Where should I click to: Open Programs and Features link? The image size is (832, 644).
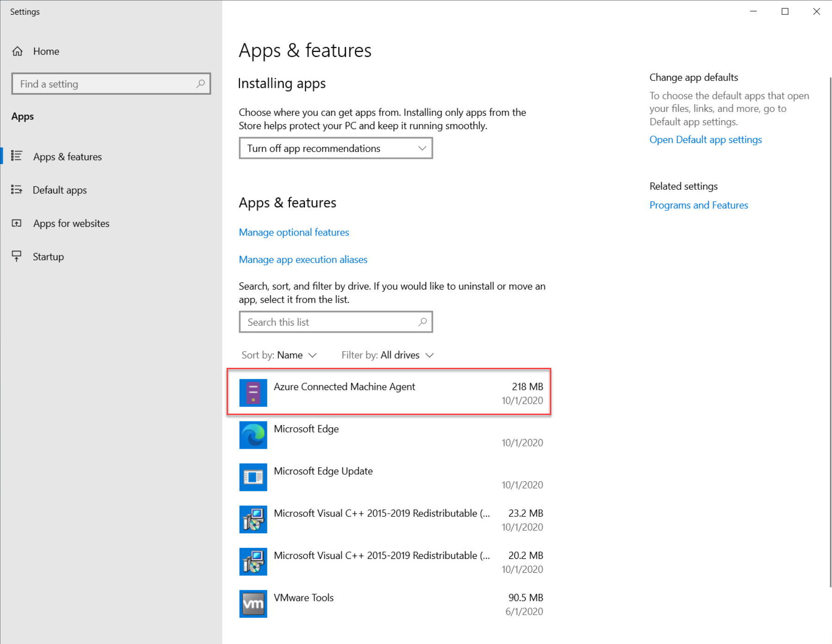coord(698,205)
